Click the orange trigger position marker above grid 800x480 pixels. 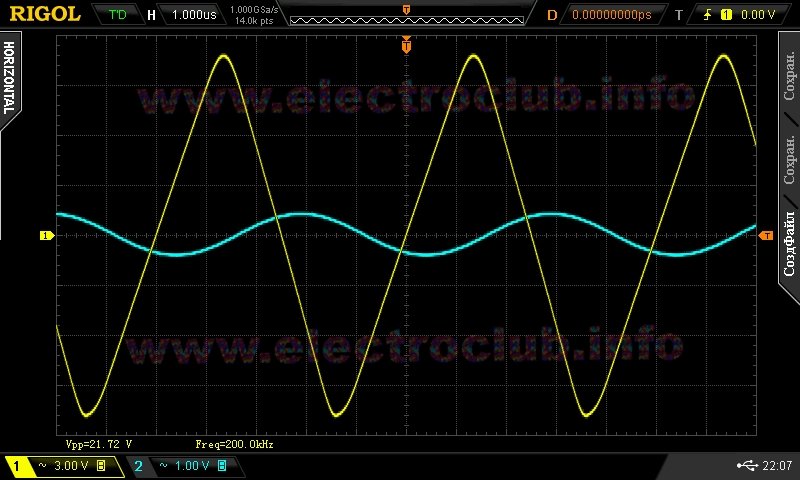pos(406,45)
